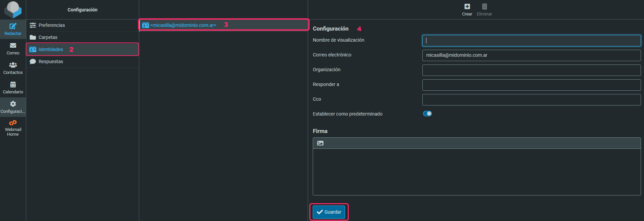Open Carpetas settings section
Image resolution: width=644 pixels, height=221 pixels.
click(x=48, y=37)
